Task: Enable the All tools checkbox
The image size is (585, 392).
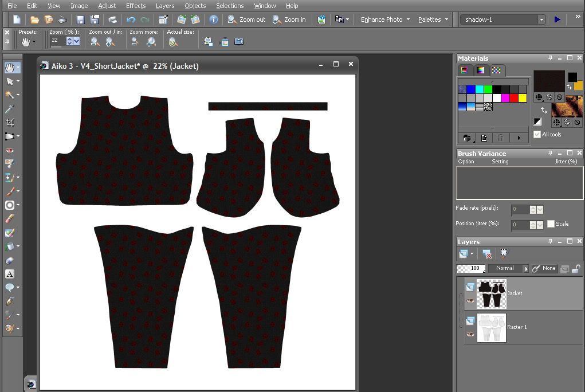Action: tap(537, 134)
